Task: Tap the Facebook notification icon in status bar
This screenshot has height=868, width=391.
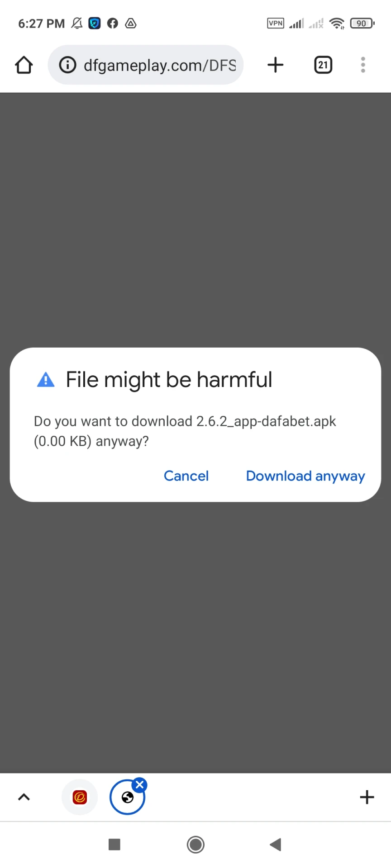Action: pyautogui.click(x=113, y=23)
